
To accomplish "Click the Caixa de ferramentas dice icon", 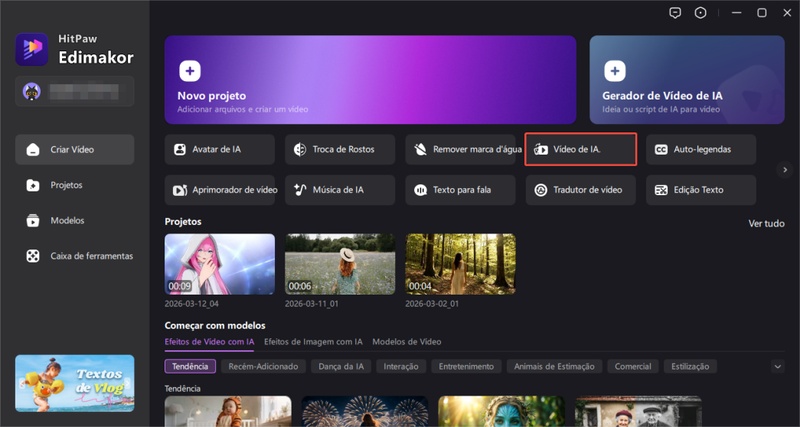I will click(x=33, y=256).
